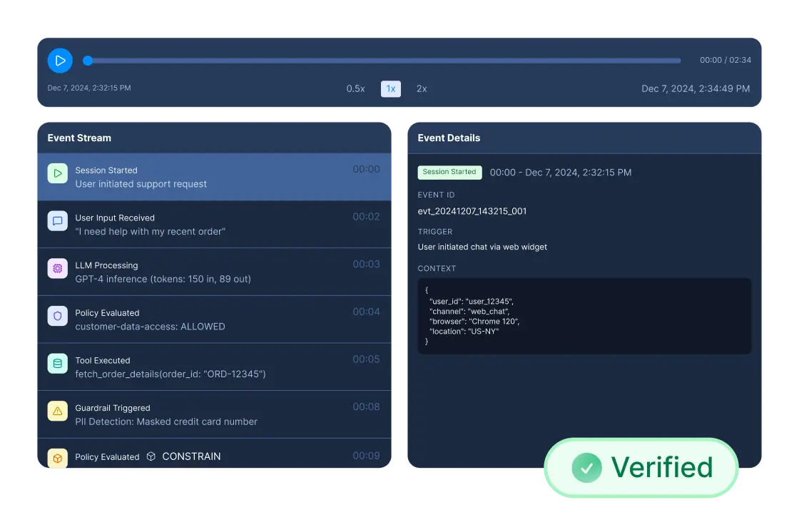The height and width of the screenshot is (532, 799).
Task: Start playback with the blue play button
Action: click(60, 61)
